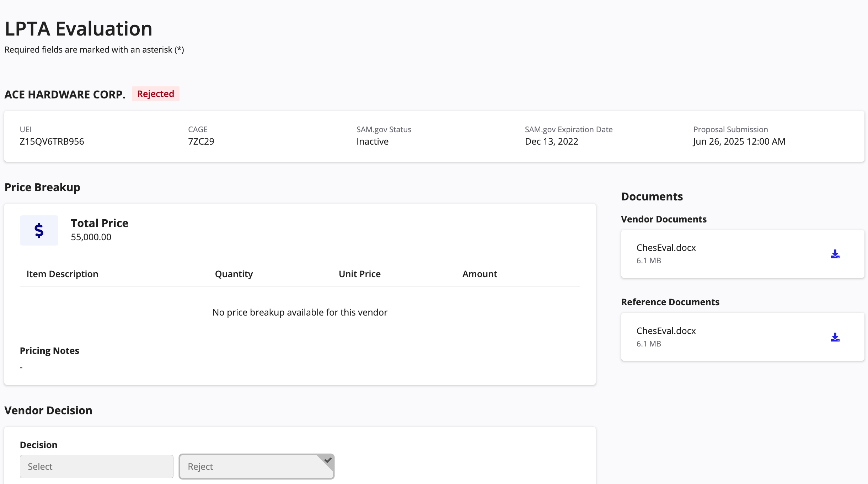The width and height of the screenshot is (868, 484).
Task: Click the Unit Price column header
Action: [x=360, y=274]
